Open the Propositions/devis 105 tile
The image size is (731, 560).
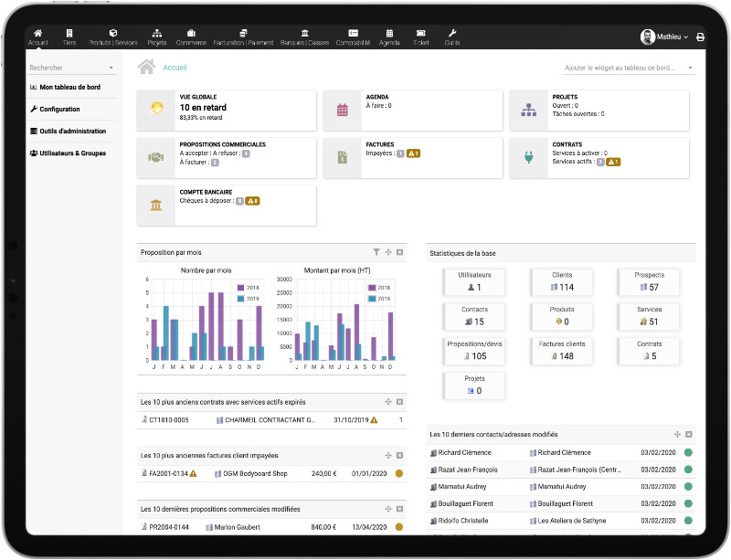pos(474,351)
